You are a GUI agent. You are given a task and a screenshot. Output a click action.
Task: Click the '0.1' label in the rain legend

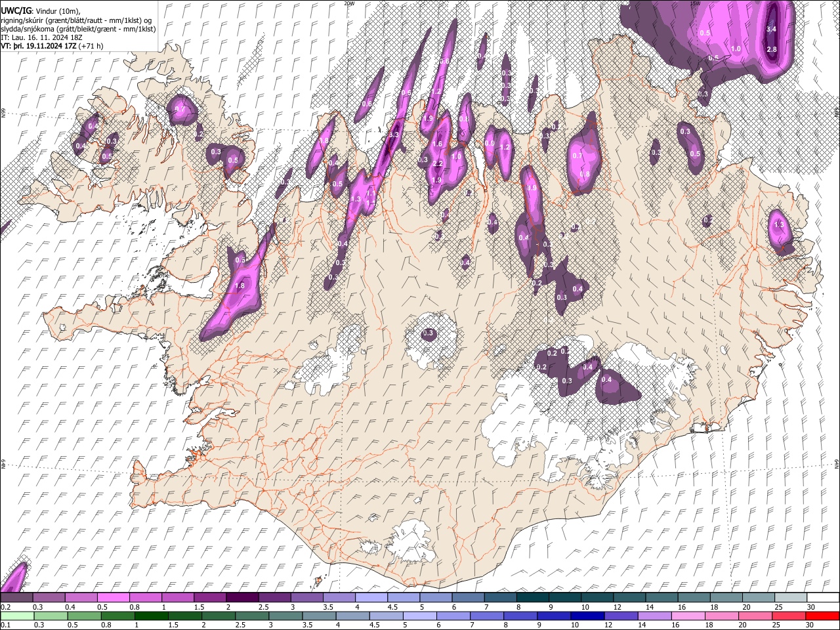click(x=7, y=625)
